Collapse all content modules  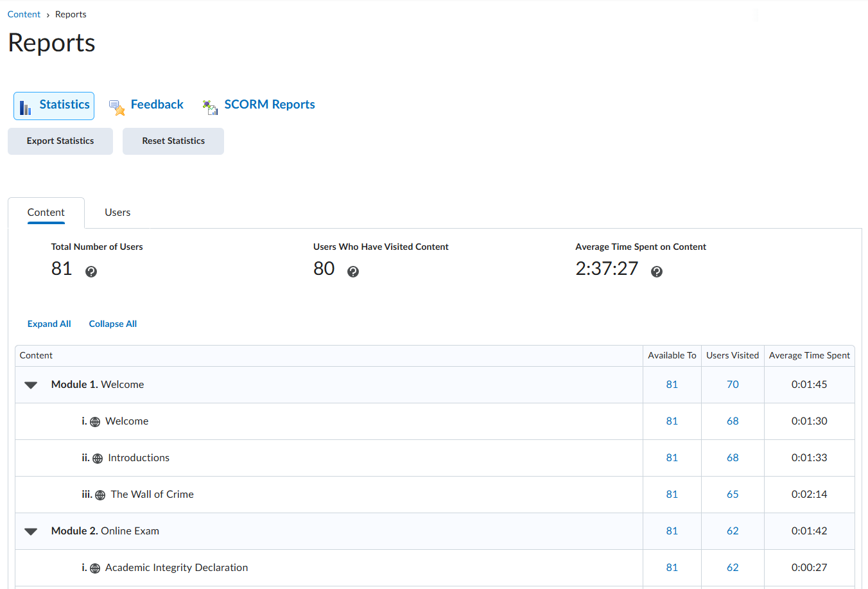[113, 324]
